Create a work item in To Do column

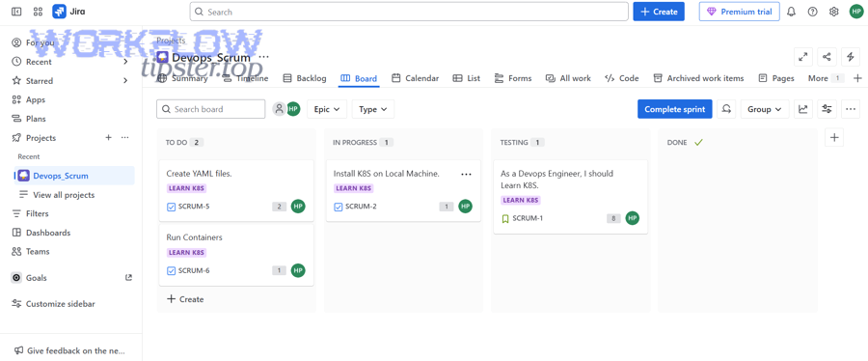coord(185,299)
